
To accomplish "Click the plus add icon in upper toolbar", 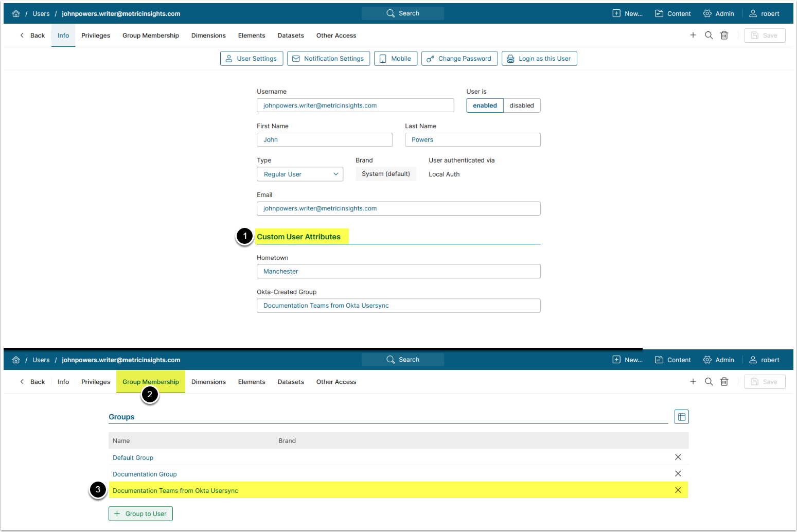I will [x=693, y=36].
